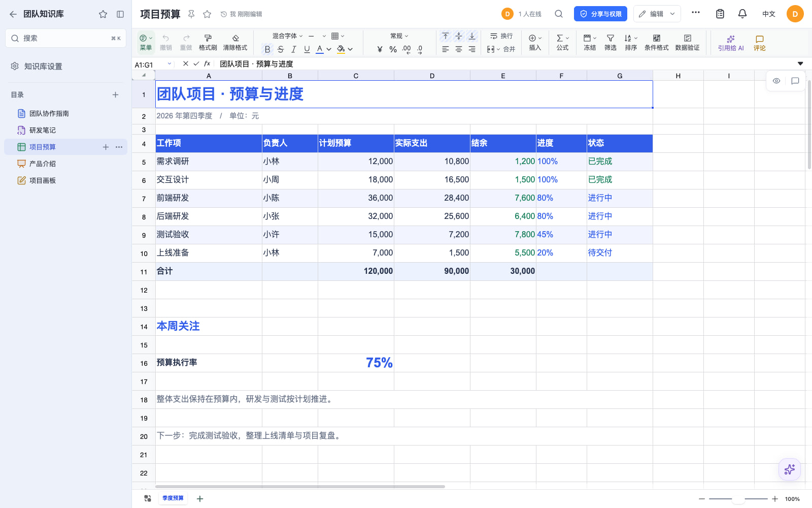Image resolution: width=812 pixels, height=508 pixels.
Task: Open the notifications bell
Action: click(742, 14)
